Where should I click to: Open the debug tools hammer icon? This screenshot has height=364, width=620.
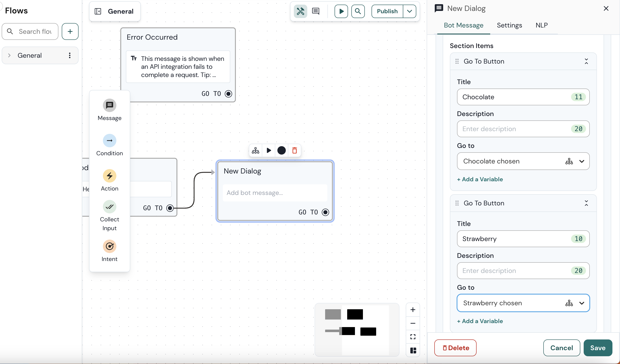pos(300,11)
